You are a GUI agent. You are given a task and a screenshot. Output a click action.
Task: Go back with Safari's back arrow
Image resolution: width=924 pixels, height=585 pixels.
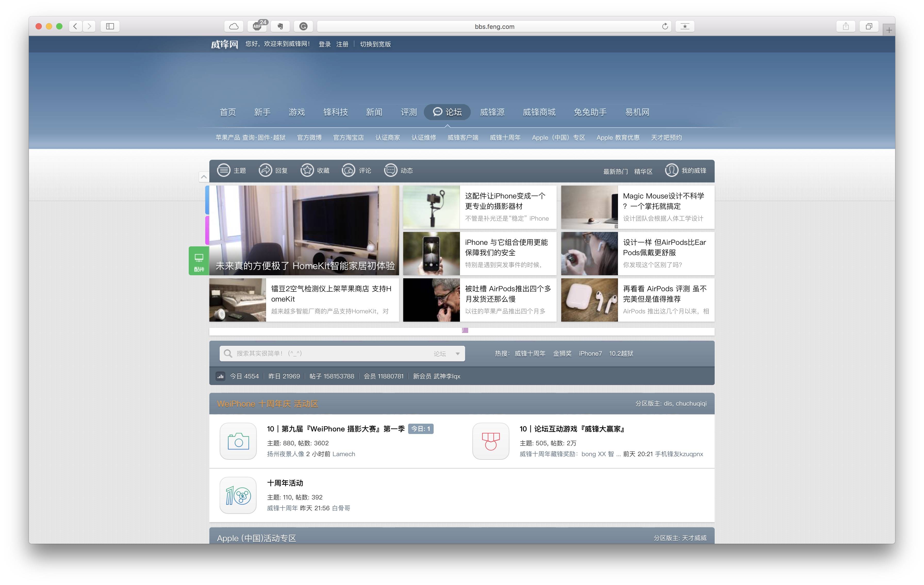76,26
